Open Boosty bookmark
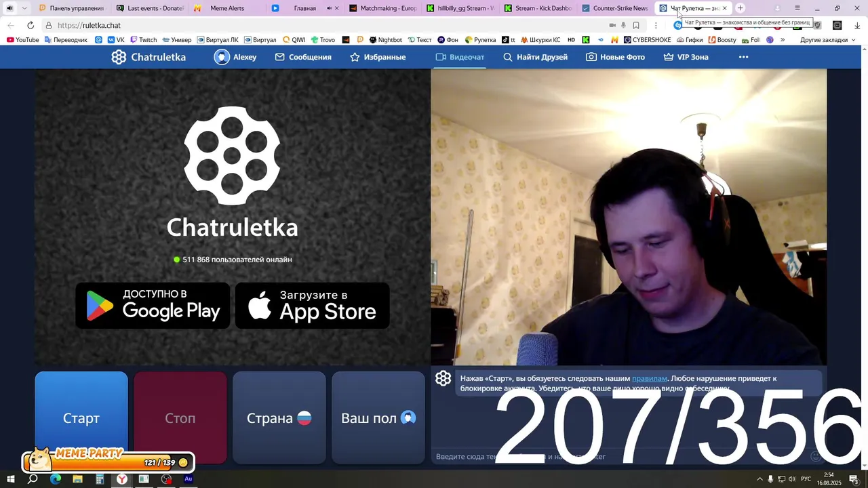 (722, 40)
